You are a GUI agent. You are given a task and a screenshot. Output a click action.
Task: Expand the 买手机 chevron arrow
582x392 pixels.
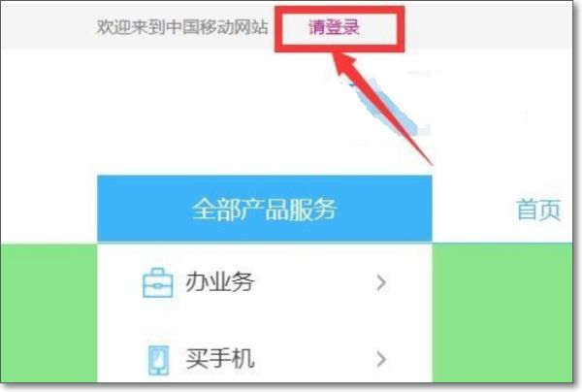tap(381, 359)
